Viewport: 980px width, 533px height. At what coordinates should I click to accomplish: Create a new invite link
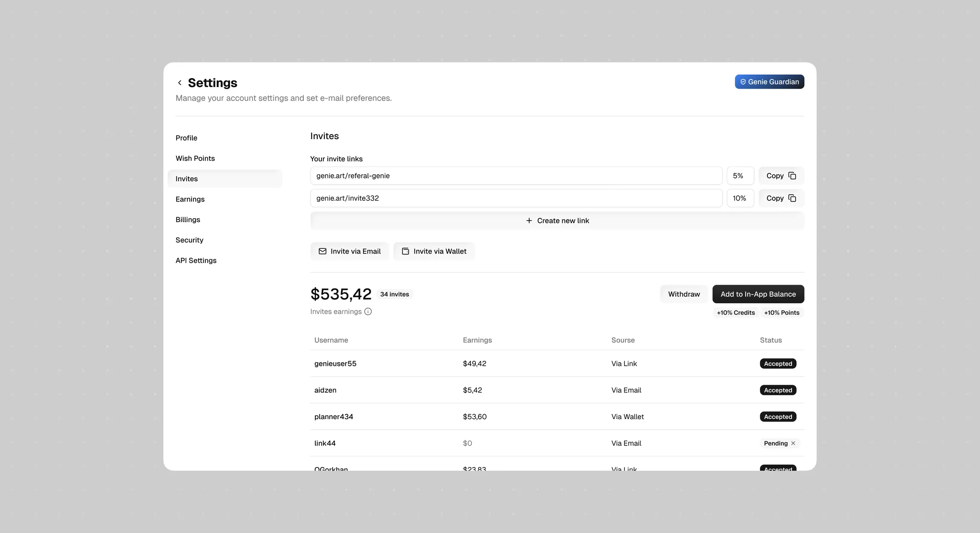[557, 221]
